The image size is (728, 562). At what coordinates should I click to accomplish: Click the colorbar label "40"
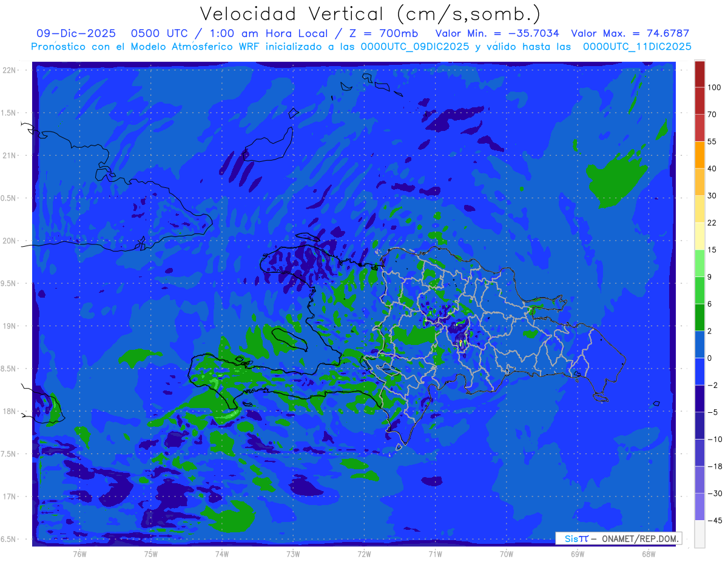pos(712,169)
